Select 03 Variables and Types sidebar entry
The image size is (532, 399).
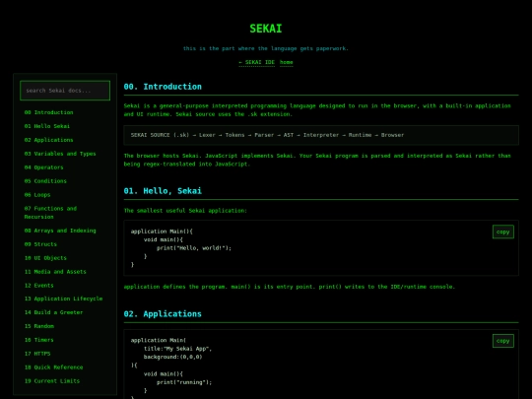click(60, 154)
